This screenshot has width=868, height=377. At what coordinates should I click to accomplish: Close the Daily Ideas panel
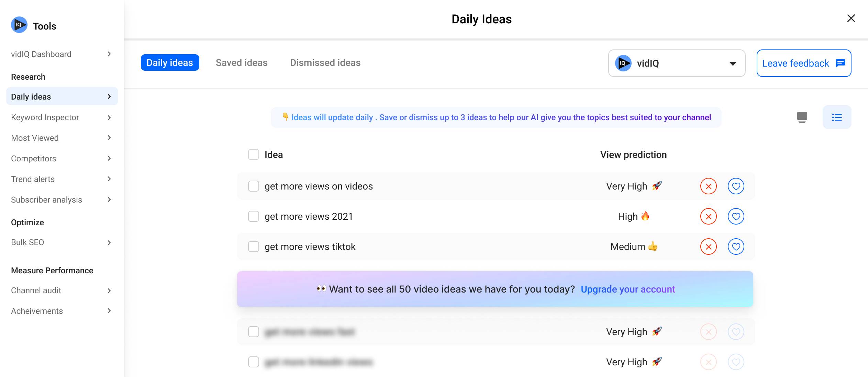[851, 18]
